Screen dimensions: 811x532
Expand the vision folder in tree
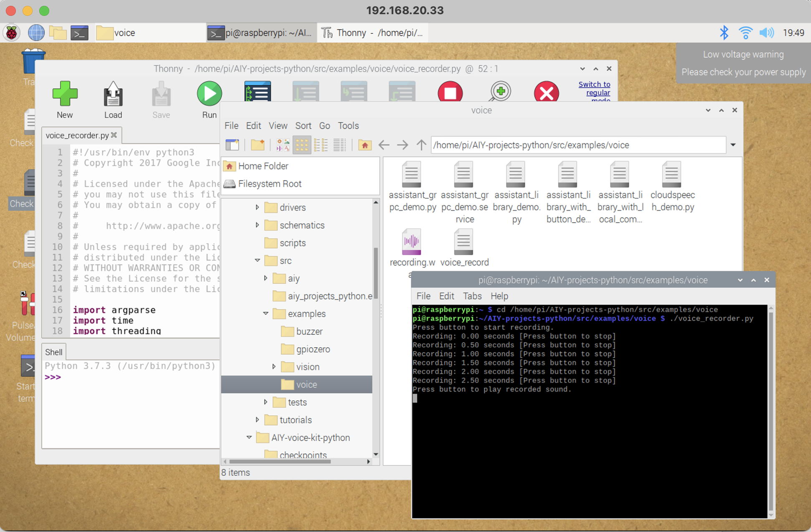274,367
